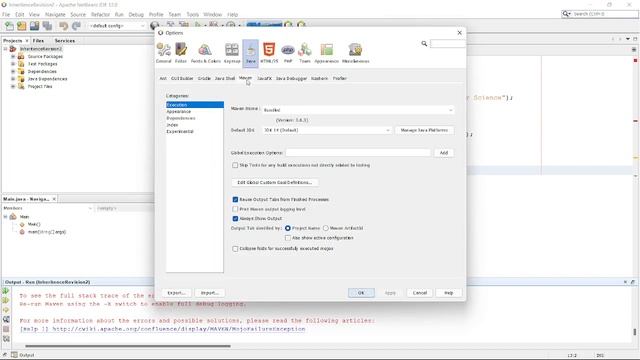Image resolution: width=640 pixels, height=360 pixels.
Task: Collapse the InheritenceRevision2 project node
Action: coord(6,49)
